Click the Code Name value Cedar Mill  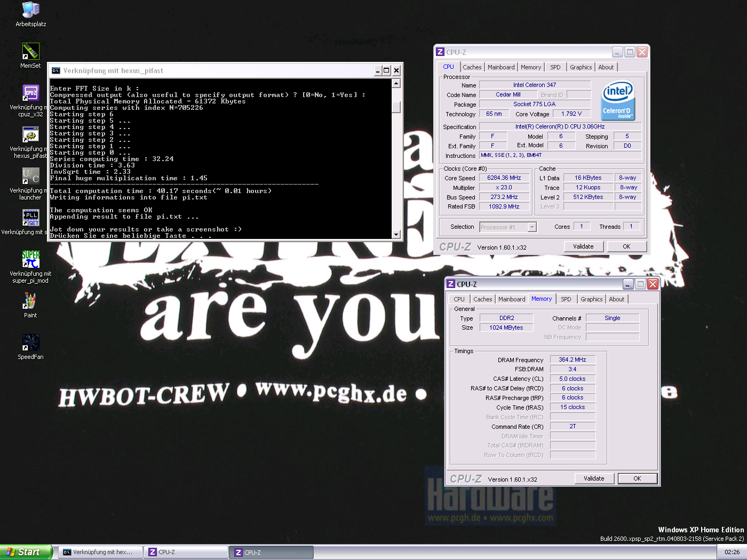(508, 94)
